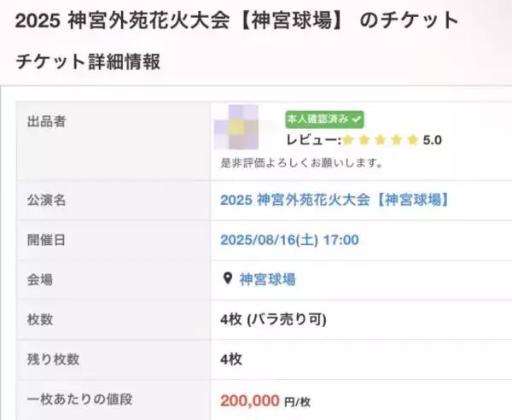
Task: Click the red 200,000 price value
Action: 250,399
